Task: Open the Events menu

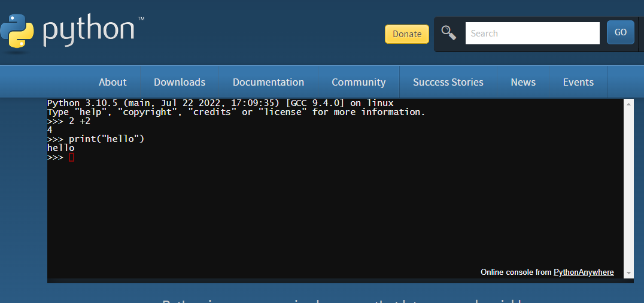Action: click(578, 82)
